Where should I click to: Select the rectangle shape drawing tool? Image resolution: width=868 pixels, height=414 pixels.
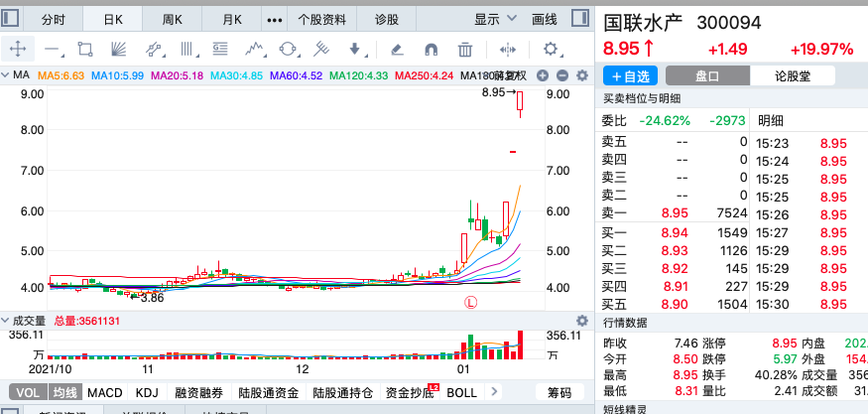pyautogui.click(x=84, y=50)
